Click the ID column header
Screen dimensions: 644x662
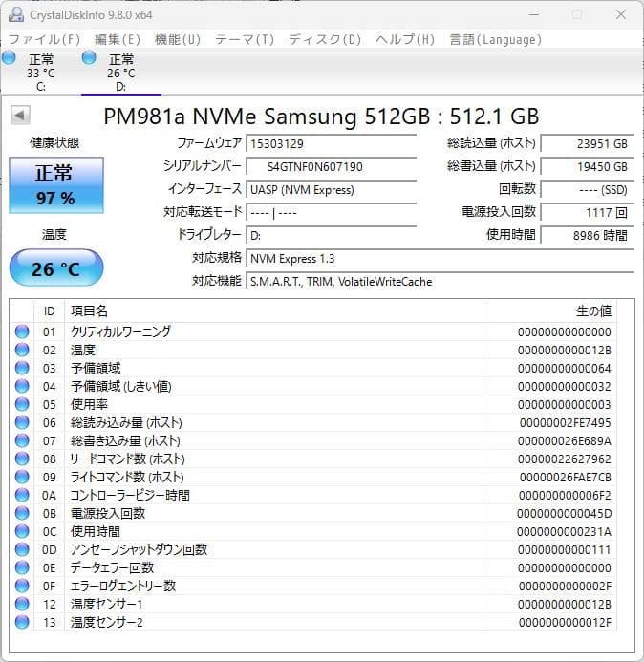(x=49, y=311)
